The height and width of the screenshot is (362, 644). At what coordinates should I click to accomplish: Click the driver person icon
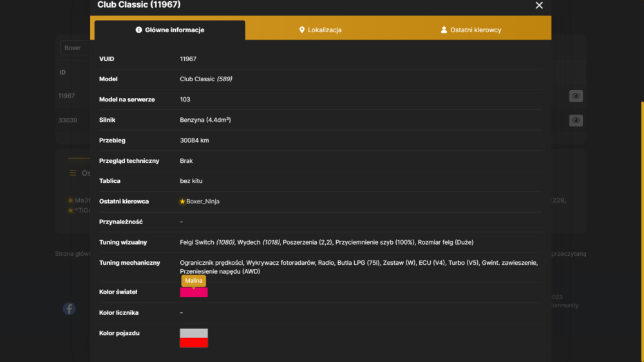click(444, 30)
